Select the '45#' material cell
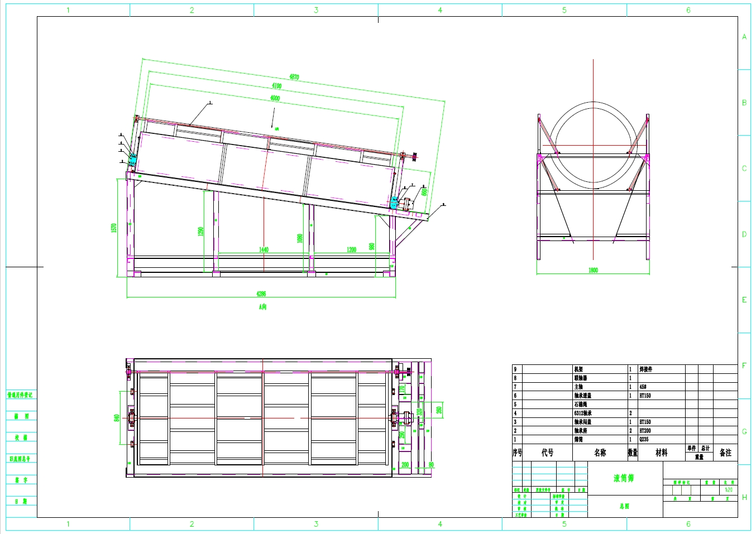 coord(643,387)
